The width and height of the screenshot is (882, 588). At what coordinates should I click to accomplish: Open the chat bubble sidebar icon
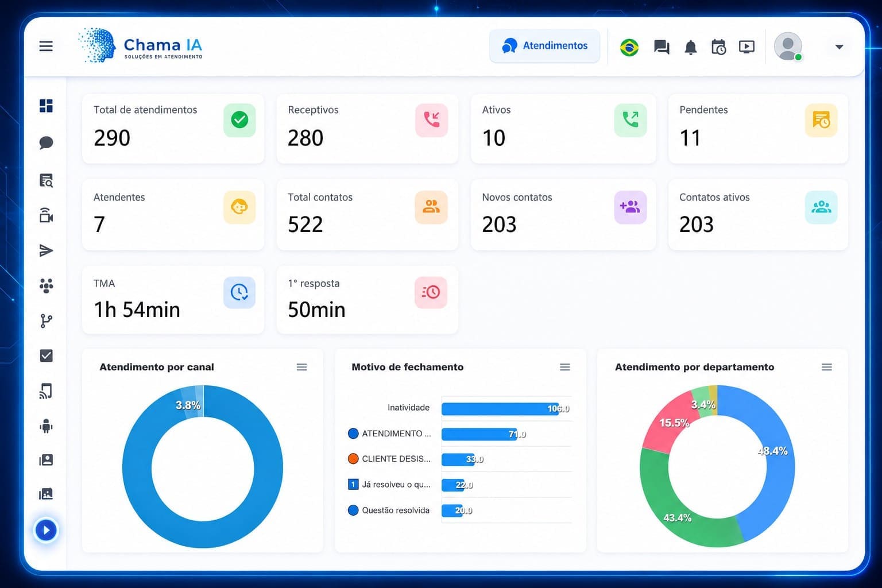[46, 142]
